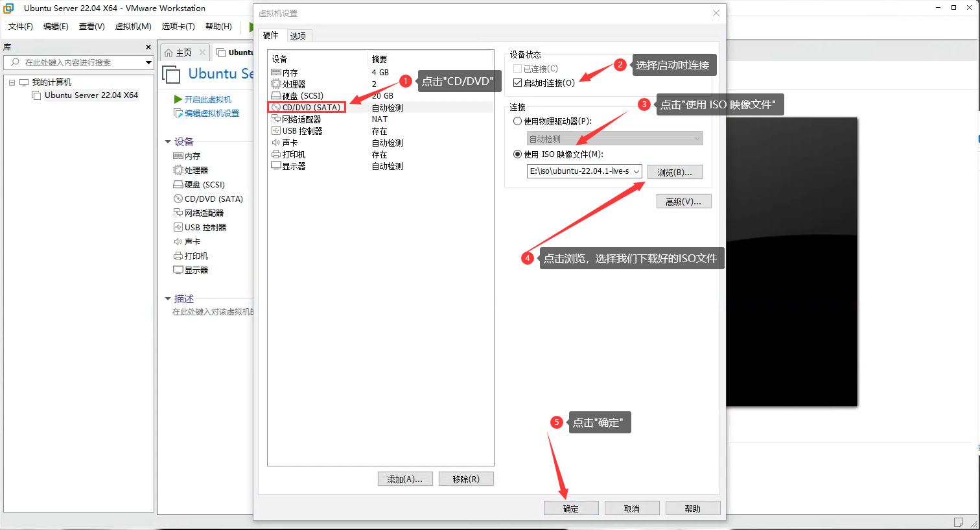Open the 查看(V) menu

[x=91, y=27]
